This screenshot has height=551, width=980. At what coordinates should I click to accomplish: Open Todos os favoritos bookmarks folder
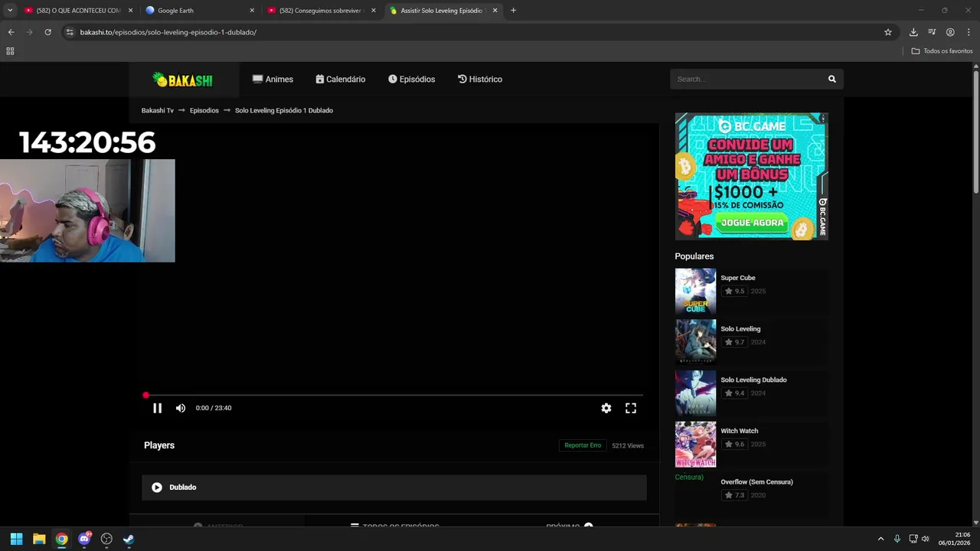(x=942, y=51)
